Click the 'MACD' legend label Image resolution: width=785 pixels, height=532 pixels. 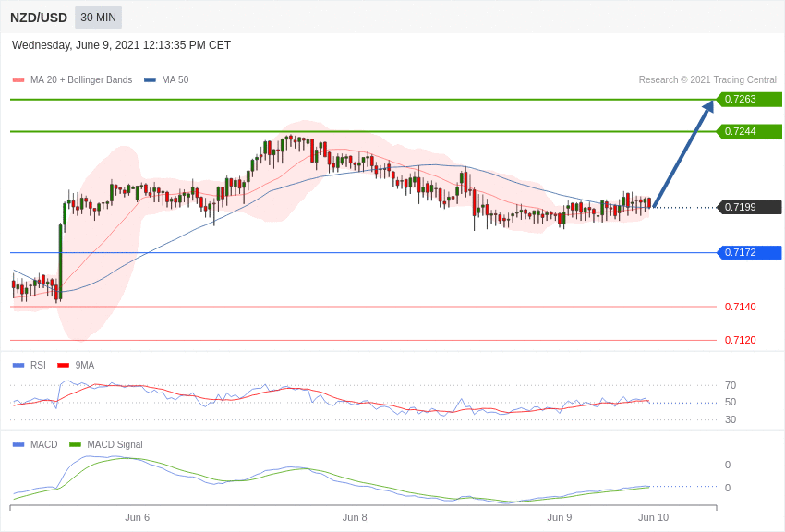(x=44, y=444)
